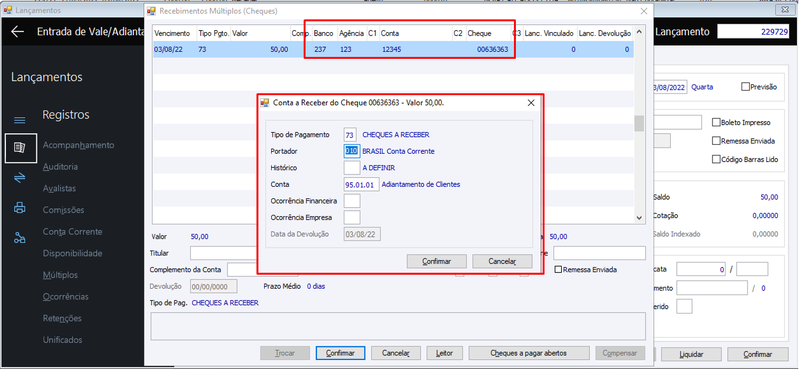Open the hamburger menu beside Registros

pyautogui.click(x=19, y=120)
